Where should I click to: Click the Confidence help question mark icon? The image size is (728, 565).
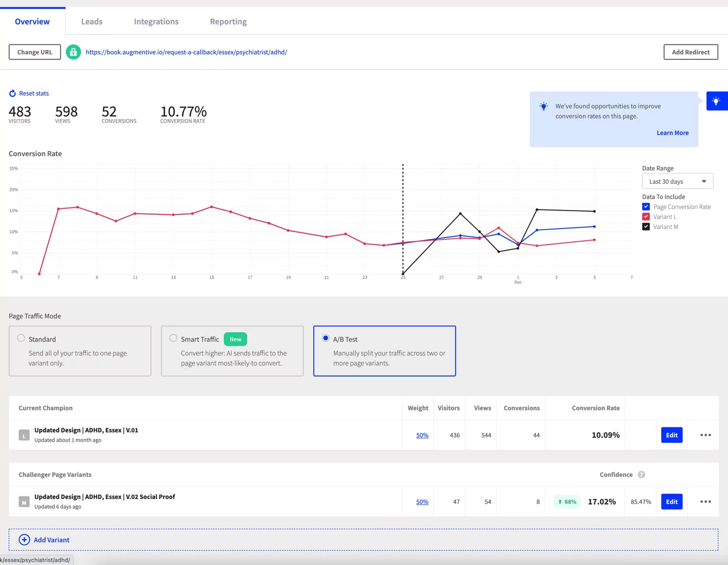coord(641,475)
